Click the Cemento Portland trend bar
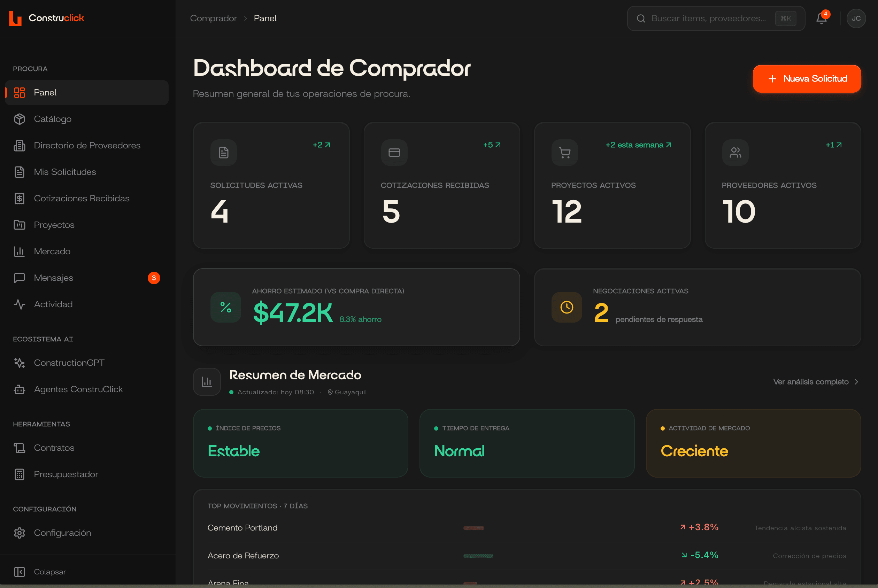The image size is (878, 588). pyautogui.click(x=474, y=528)
